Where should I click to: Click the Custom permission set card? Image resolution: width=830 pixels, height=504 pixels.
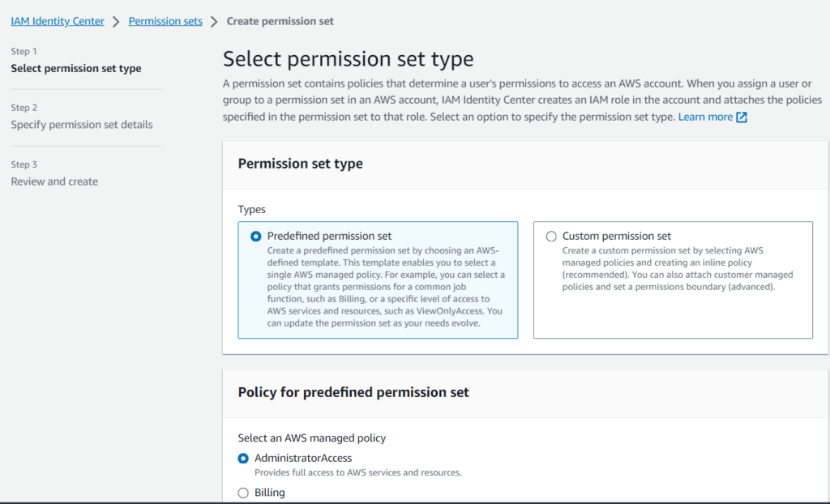[673, 280]
